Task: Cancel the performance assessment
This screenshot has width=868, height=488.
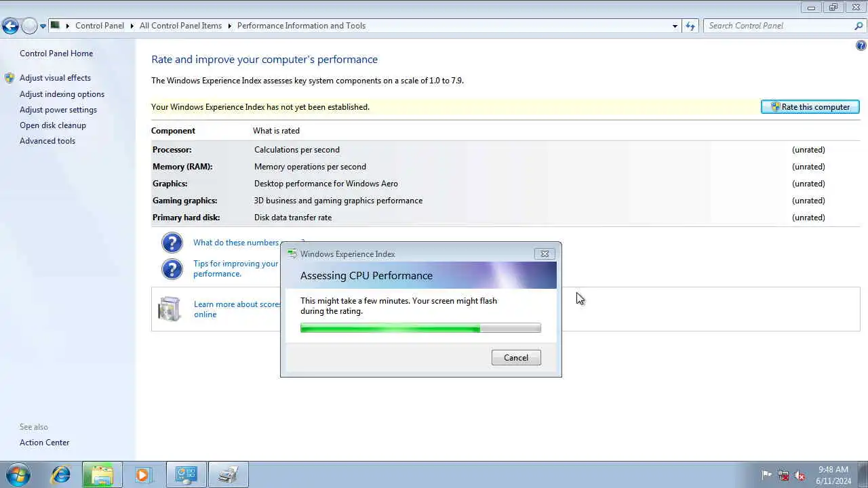Action: click(516, 357)
